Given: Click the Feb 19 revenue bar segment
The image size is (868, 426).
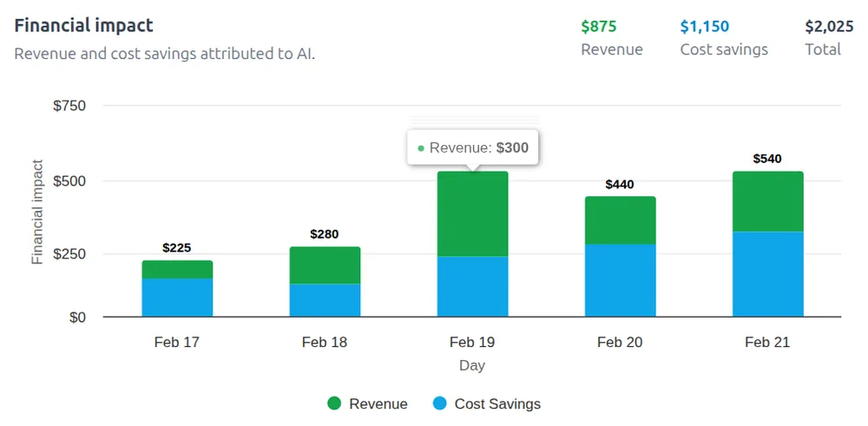Looking at the screenshot, I should click(x=472, y=214).
